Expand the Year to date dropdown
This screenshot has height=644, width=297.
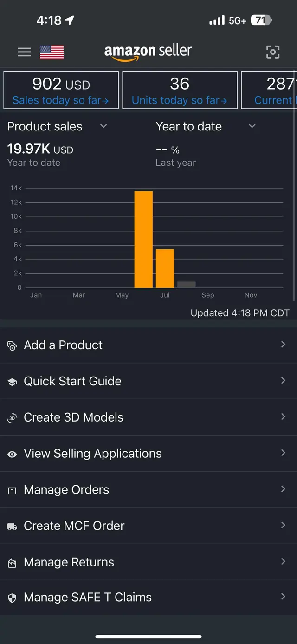pos(252,126)
